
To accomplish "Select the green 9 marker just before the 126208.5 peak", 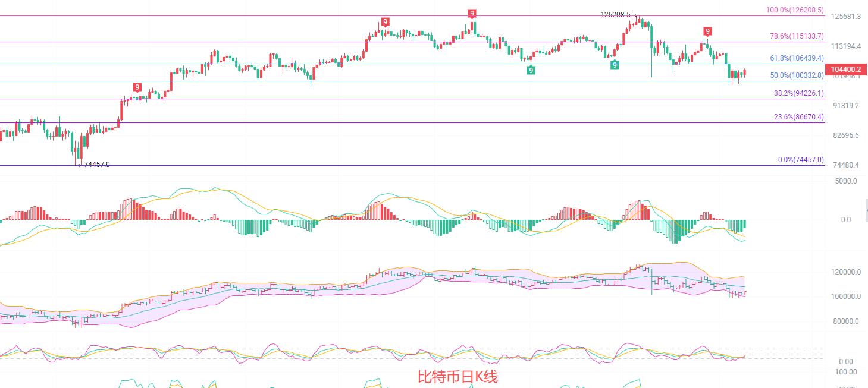I will point(614,65).
